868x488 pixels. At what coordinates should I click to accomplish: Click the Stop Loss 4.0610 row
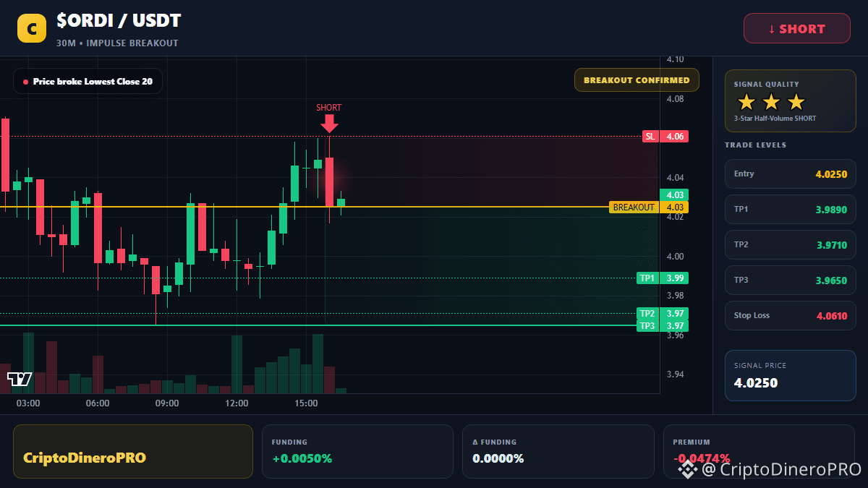pyautogui.click(x=791, y=315)
